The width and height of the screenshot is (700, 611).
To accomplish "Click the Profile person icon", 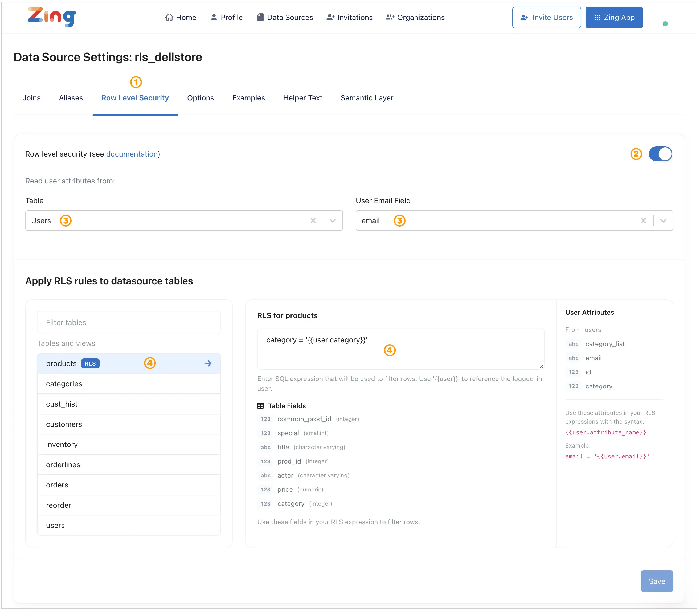I will point(214,17).
